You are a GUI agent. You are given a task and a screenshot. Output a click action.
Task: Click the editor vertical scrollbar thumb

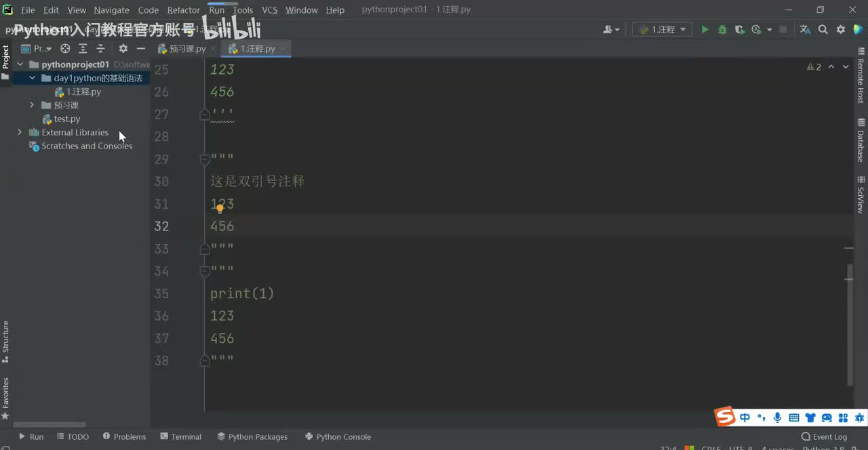tap(849, 325)
